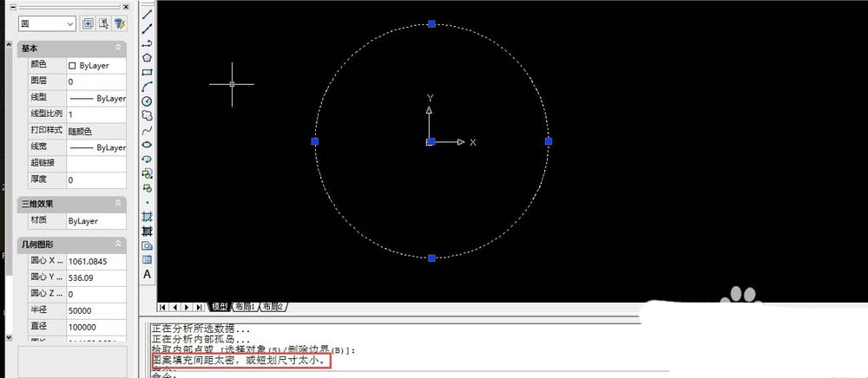Image resolution: width=868 pixels, height=378 pixels.
Task: Edit the 圆心 Y value 536.09
Action: 96,277
